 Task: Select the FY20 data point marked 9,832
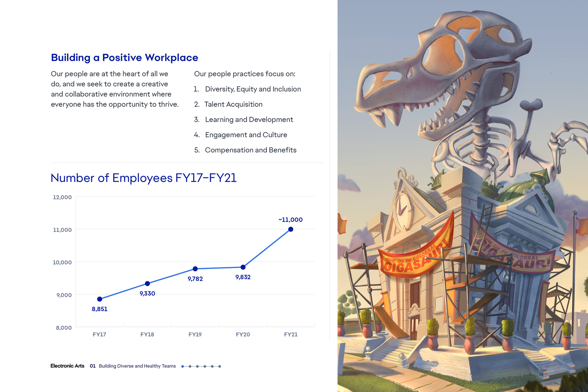tap(243, 267)
